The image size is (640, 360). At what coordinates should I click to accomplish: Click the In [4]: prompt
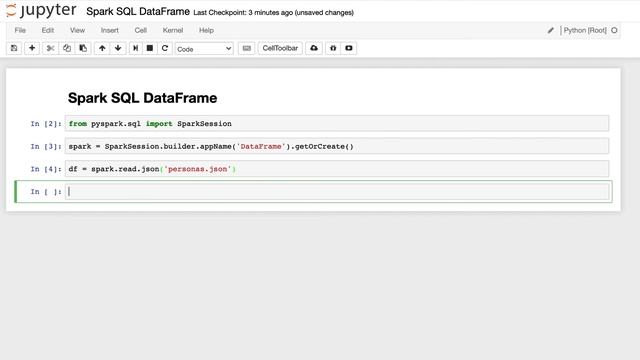[x=46, y=169]
